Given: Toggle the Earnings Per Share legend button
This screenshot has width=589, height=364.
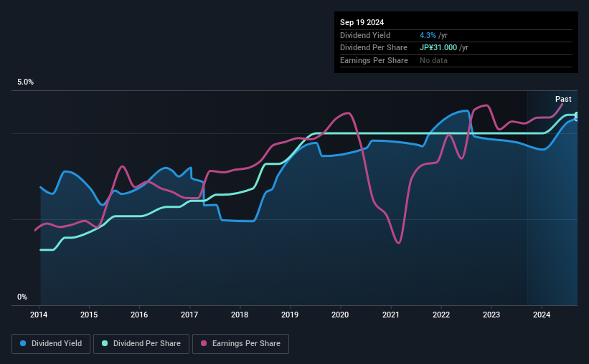Looking at the screenshot, I should (x=240, y=344).
